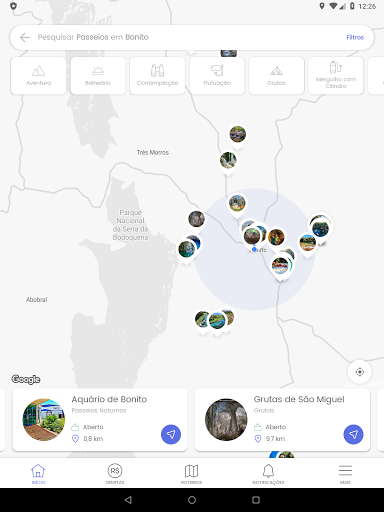Select the Balneário category chip

coord(98,76)
